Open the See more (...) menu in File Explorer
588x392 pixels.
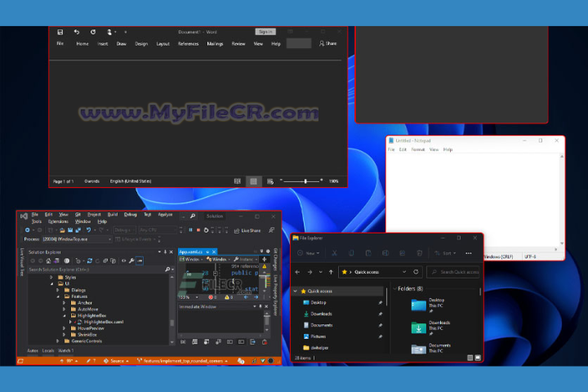pyautogui.click(x=469, y=253)
